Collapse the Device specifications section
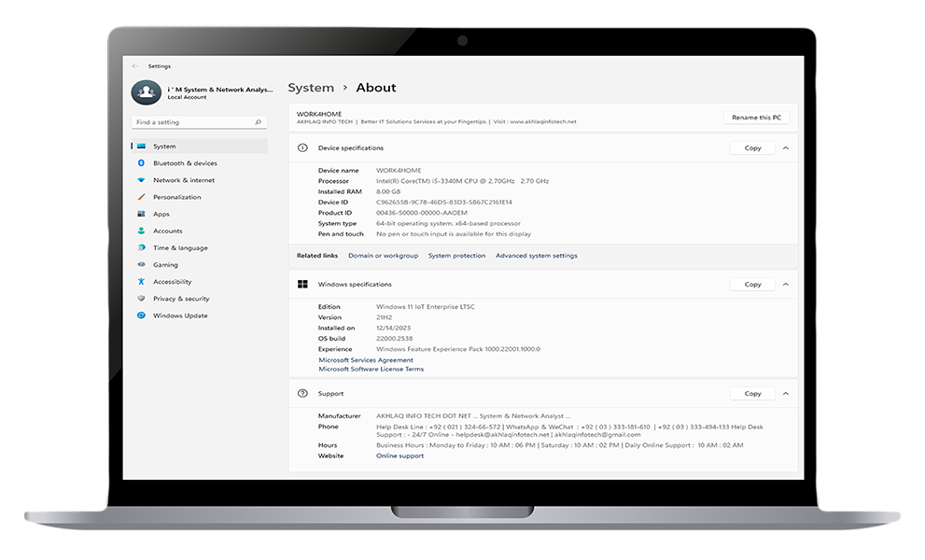Screen dimensions: 925x560 click(785, 147)
